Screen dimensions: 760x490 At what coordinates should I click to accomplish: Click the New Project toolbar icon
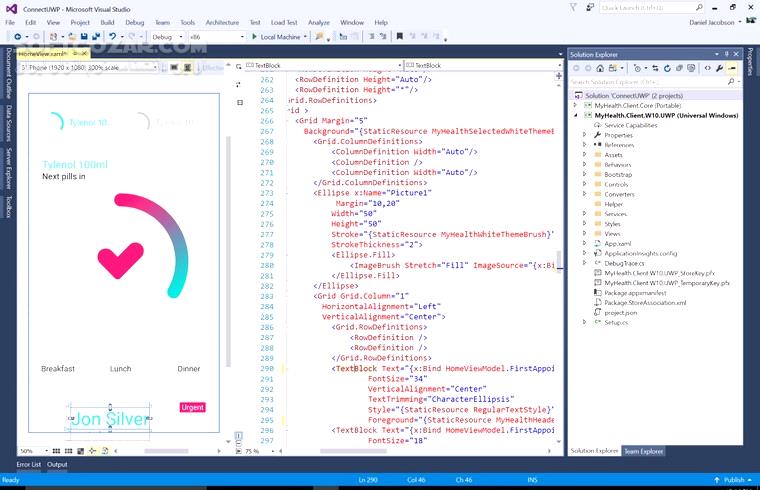point(53,37)
